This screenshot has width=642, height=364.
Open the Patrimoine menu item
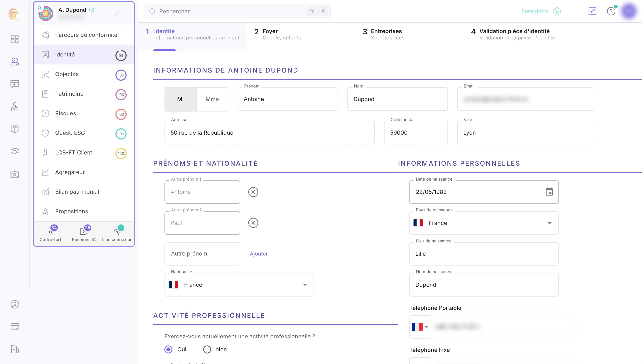click(84, 94)
